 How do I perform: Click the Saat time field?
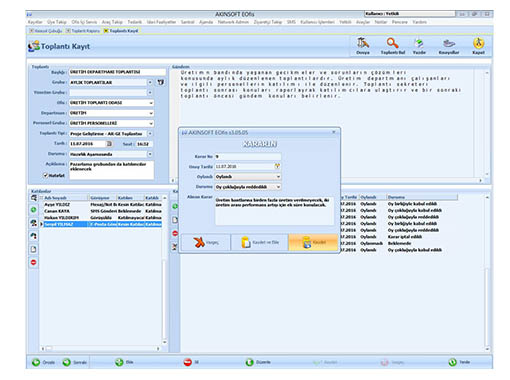(144, 144)
